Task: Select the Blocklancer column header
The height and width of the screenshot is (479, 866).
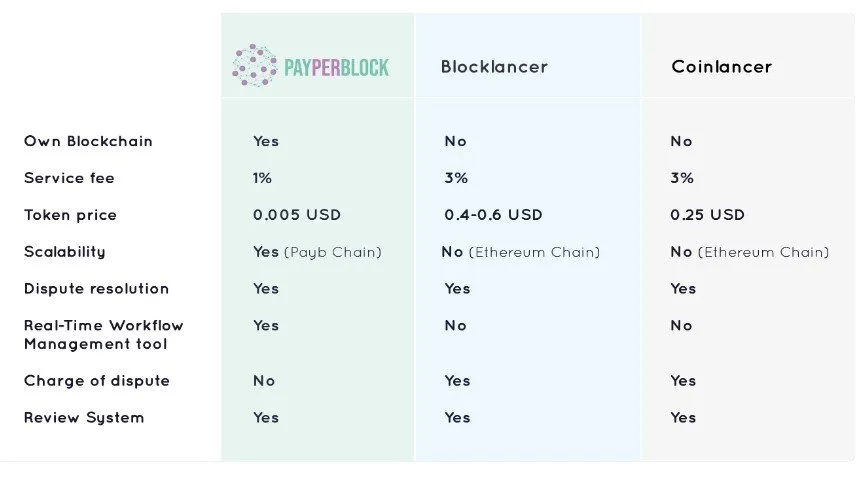Action: point(494,67)
